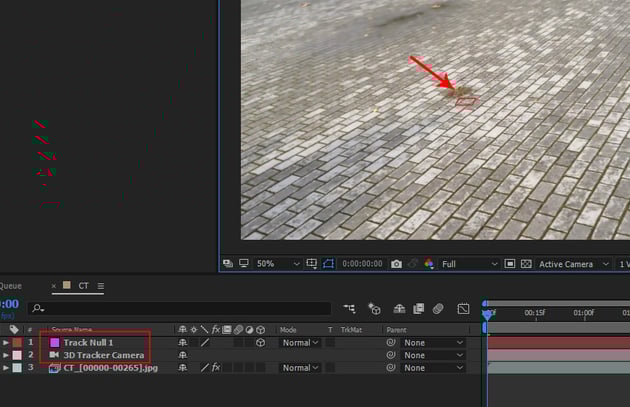Click the Source Name column header

click(72, 330)
